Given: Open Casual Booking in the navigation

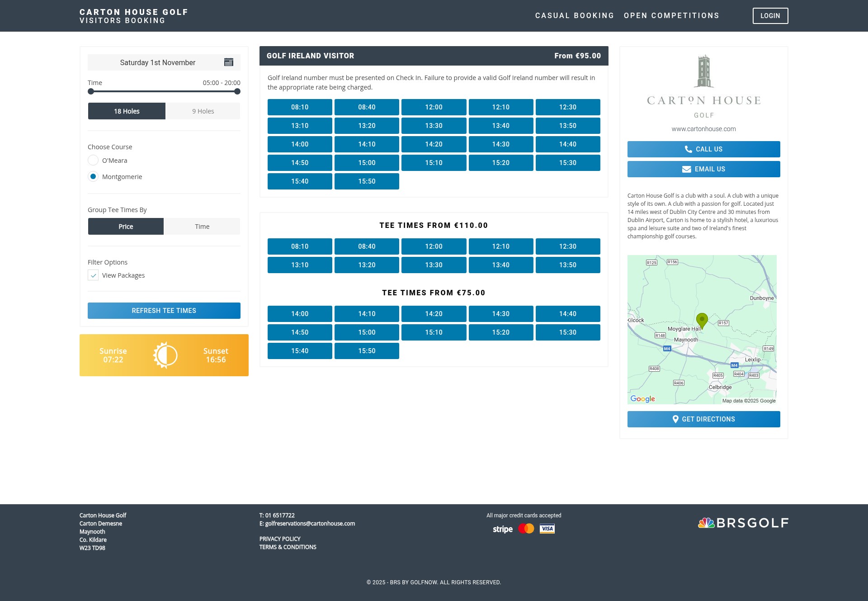Looking at the screenshot, I should tap(575, 16).
